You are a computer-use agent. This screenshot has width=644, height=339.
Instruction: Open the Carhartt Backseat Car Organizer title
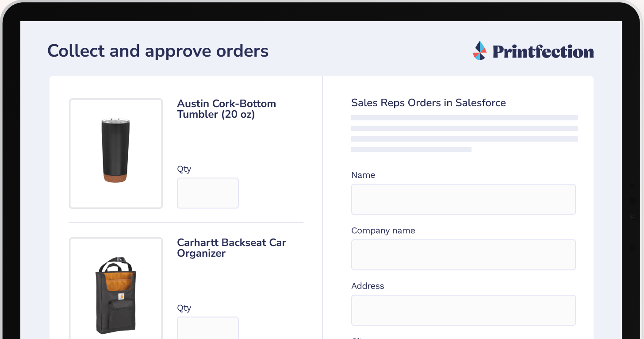[x=231, y=248]
